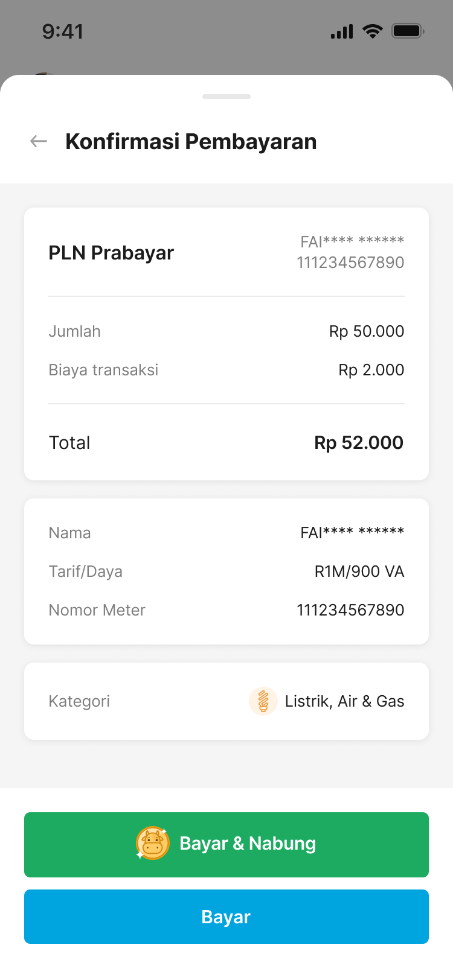Go back using the left arrow
This screenshot has width=453, height=980.
tap(39, 141)
